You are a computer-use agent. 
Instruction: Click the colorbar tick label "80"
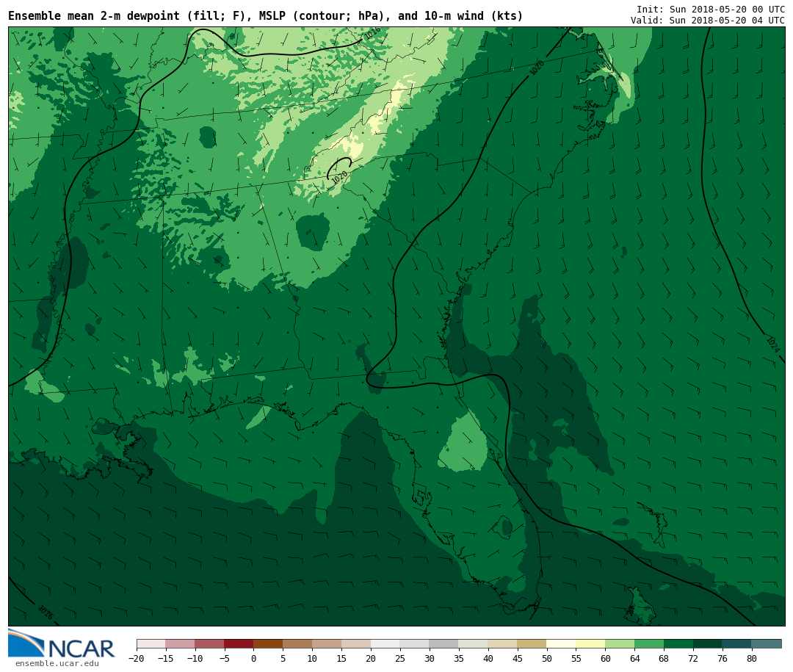(x=752, y=658)
